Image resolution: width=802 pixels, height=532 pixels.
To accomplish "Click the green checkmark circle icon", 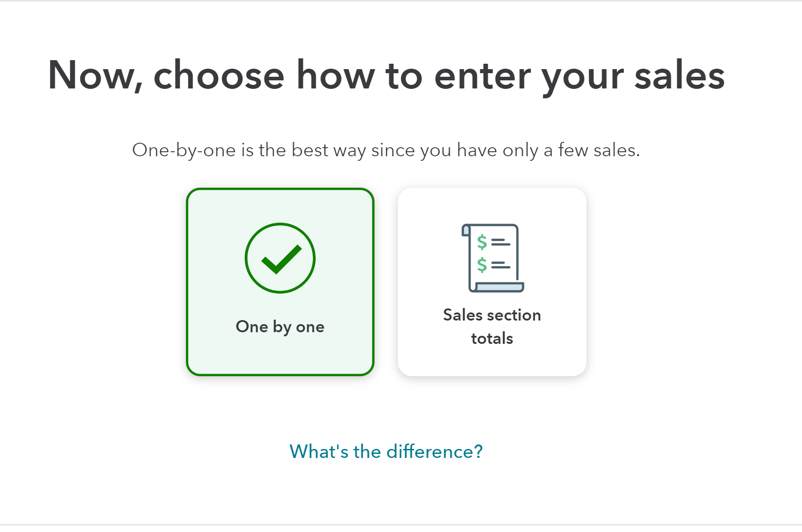I will pos(280,258).
